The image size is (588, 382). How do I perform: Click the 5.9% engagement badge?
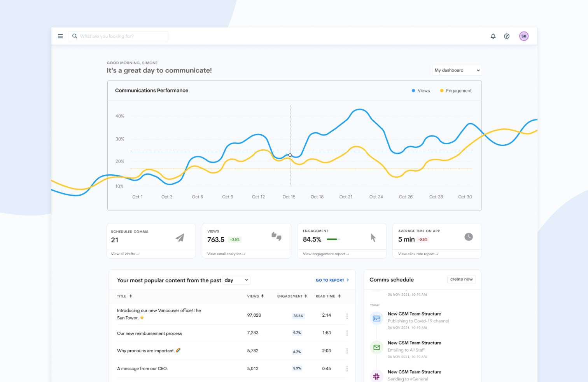tap(297, 368)
